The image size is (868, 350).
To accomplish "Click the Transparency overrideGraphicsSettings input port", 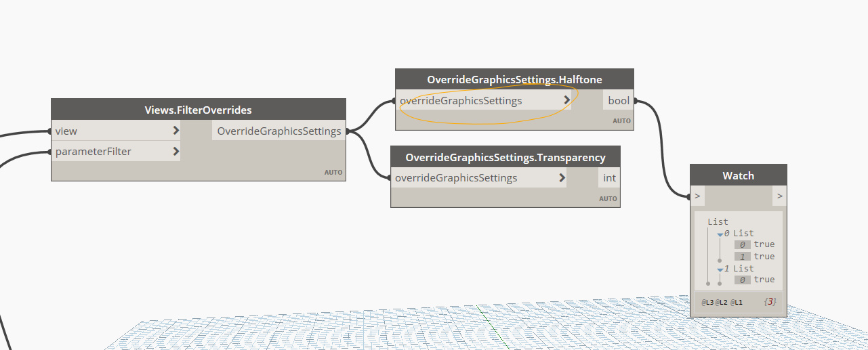I will 479,177.
